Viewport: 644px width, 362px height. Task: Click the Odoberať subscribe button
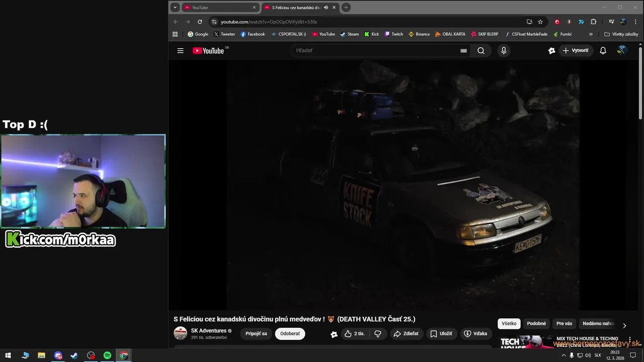(x=290, y=333)
